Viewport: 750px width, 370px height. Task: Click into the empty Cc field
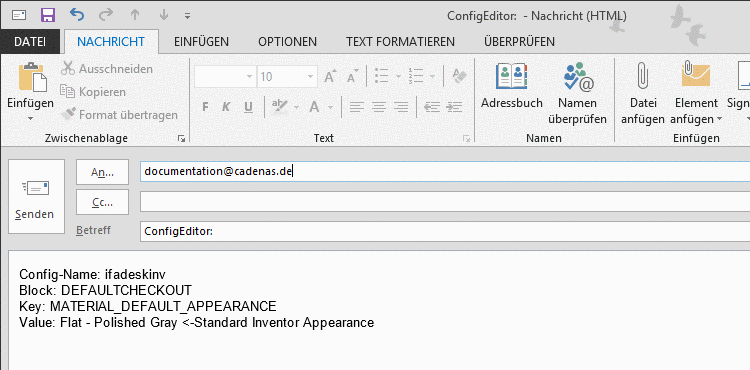click(445, 201)
